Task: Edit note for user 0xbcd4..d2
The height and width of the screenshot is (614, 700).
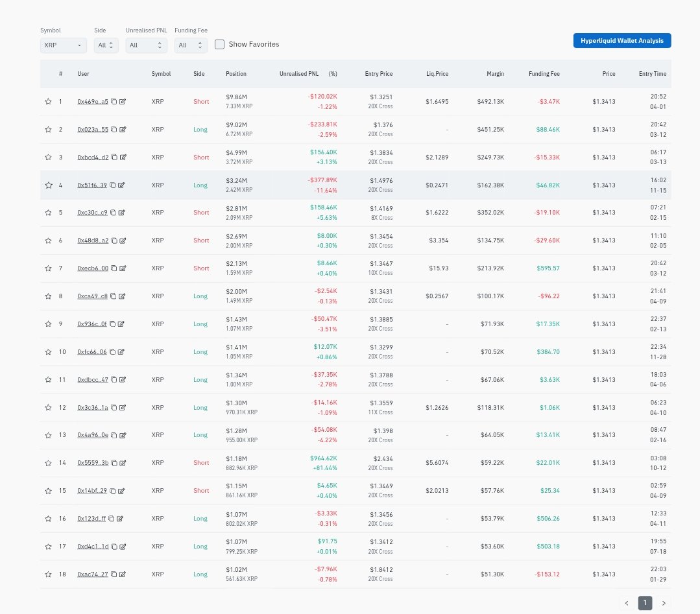Action: tap(123, 158)
